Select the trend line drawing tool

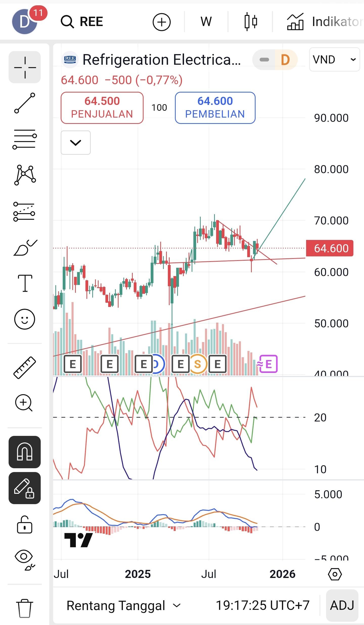tap(25, 103)
